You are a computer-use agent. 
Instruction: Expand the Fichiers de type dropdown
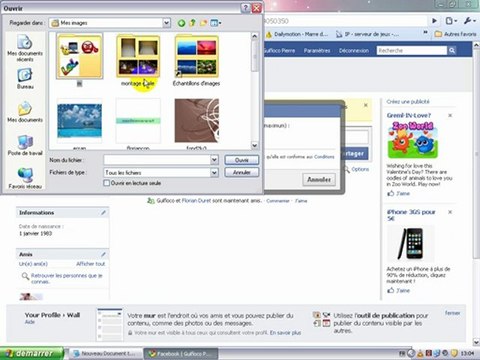(x=214, y=173)
